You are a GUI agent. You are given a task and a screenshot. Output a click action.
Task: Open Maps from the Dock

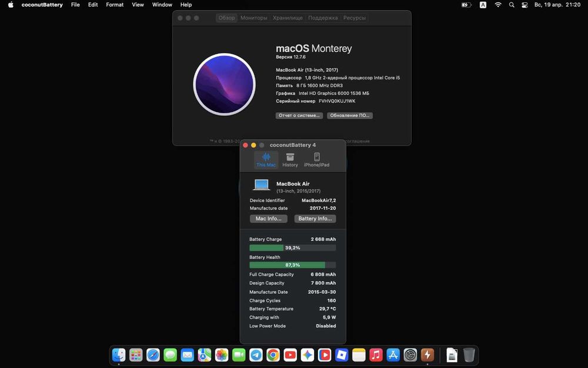coord(205,354)
